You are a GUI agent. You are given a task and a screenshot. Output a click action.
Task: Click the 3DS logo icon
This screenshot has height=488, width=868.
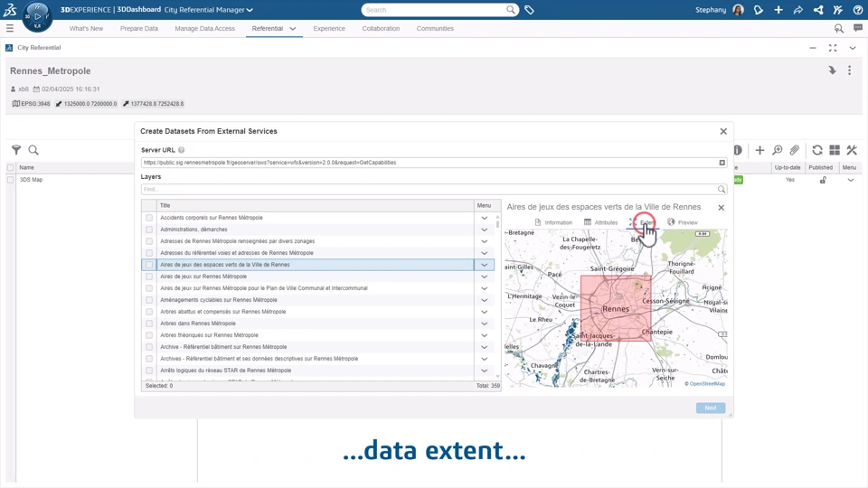[x=10, y=9]
